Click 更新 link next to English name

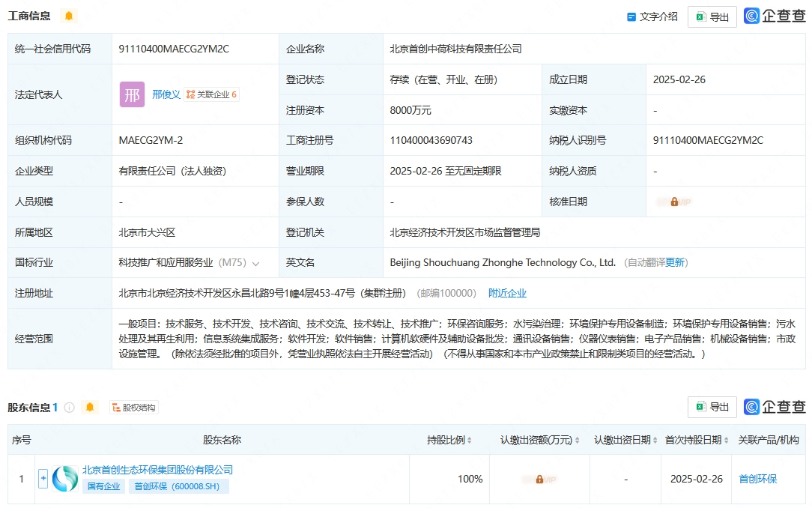pyautogui.click(x=675, y=262)
